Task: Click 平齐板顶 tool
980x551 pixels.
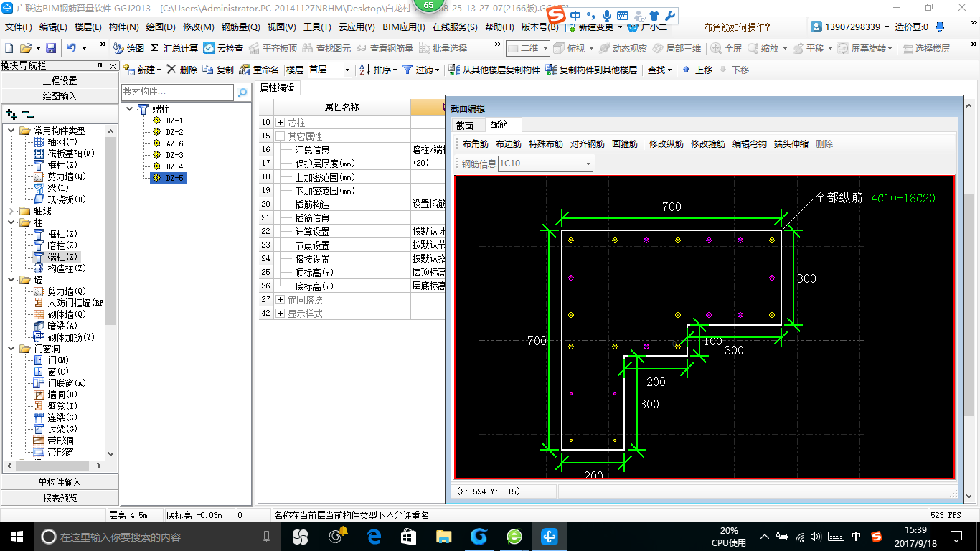Action: click(273, 48)
